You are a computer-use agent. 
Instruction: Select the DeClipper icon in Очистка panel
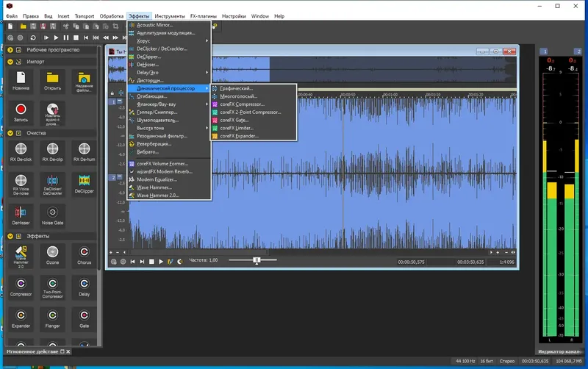(85, 181)
